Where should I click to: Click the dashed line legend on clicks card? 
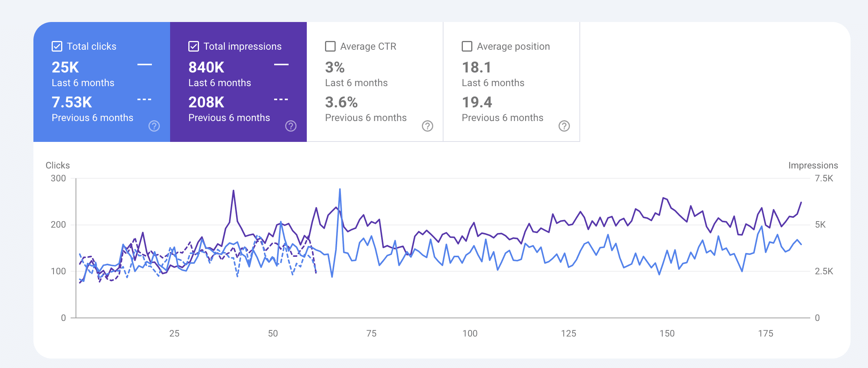point(145,99)
